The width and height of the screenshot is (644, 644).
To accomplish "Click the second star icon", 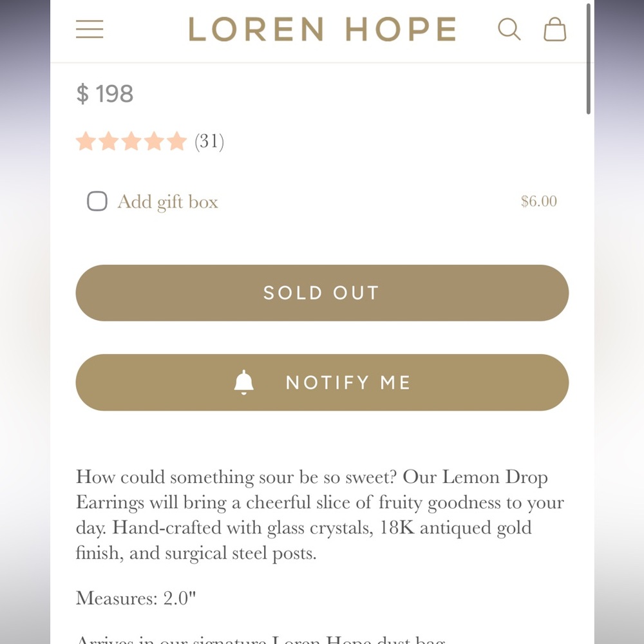I will 109,140.
